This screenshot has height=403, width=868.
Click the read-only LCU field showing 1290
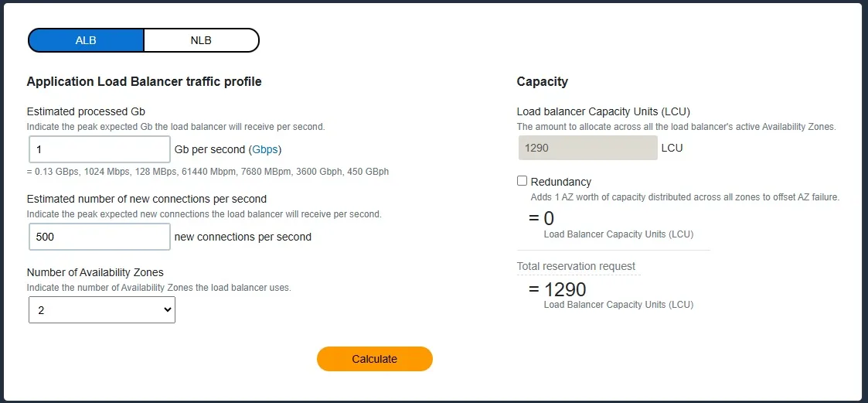[x=587, y=148]
